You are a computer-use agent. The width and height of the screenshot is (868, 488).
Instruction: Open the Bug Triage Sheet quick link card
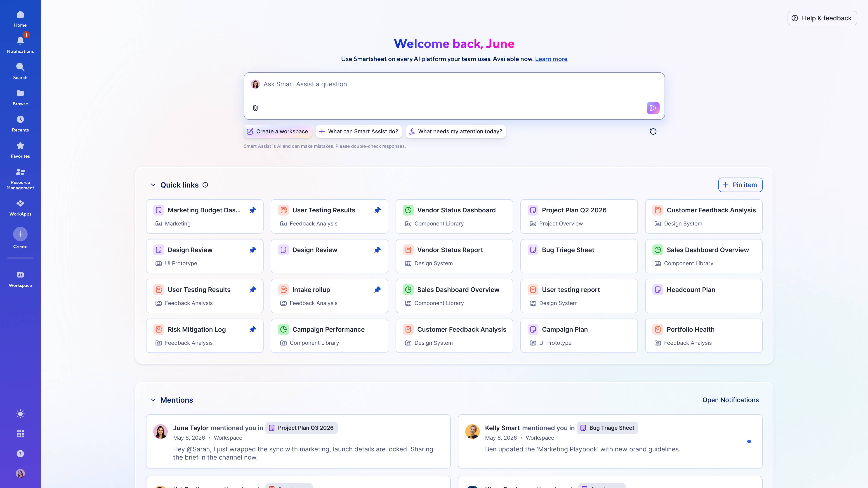[579, 256]
